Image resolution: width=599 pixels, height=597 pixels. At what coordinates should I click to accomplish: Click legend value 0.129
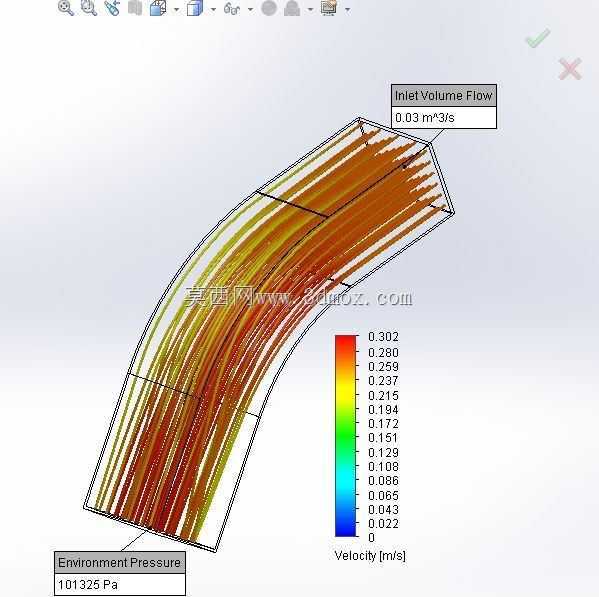[x=383, y=452]
